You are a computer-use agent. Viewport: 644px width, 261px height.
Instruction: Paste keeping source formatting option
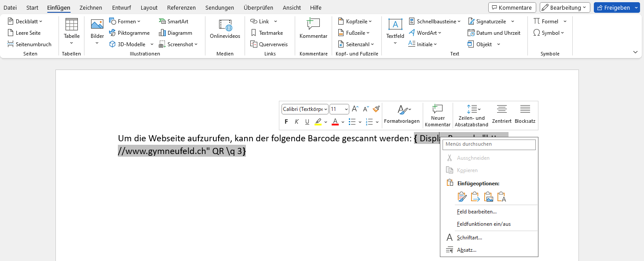(462, 197)
